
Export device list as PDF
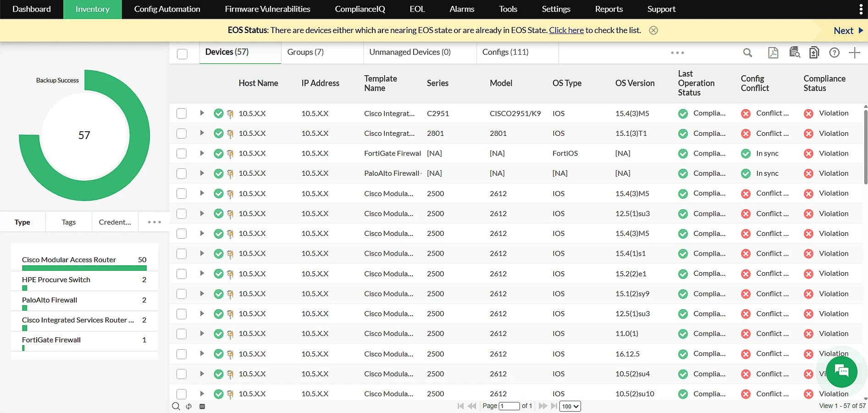tap(773, 52)
